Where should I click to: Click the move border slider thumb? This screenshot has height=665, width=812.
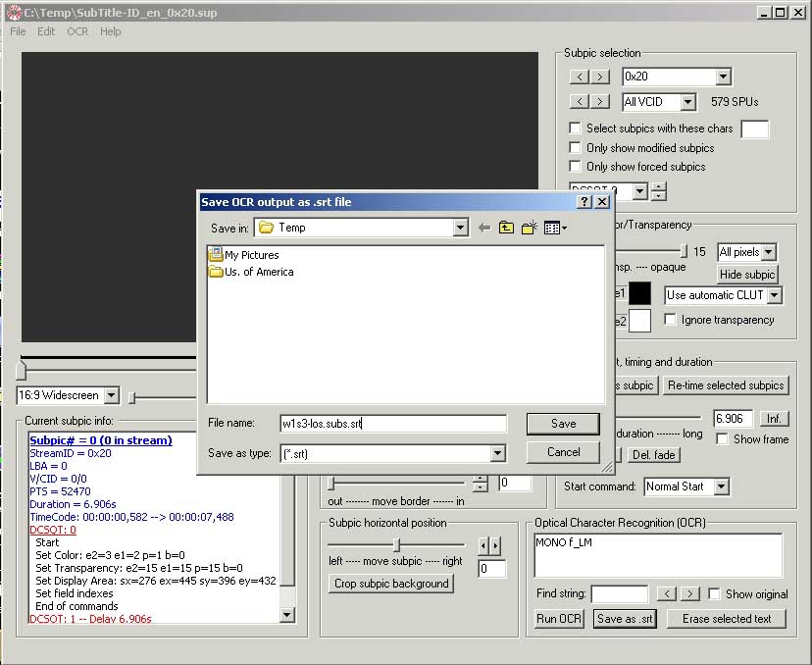[x=331, y=484]
